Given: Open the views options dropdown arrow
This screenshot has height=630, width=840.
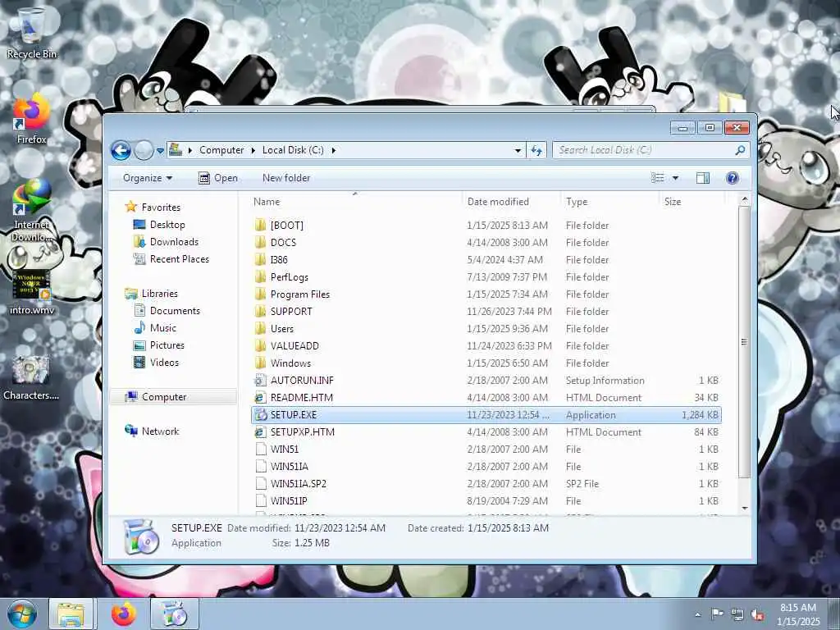Looking at the screenshot, I should click(x=675, y=178).
